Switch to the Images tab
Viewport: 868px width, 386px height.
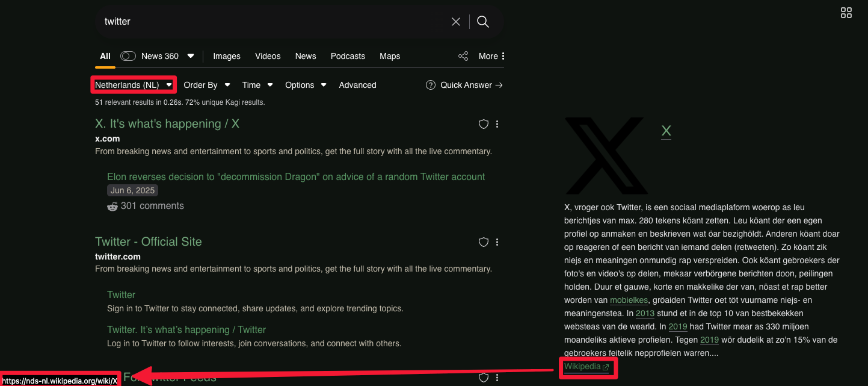point(227,56)
